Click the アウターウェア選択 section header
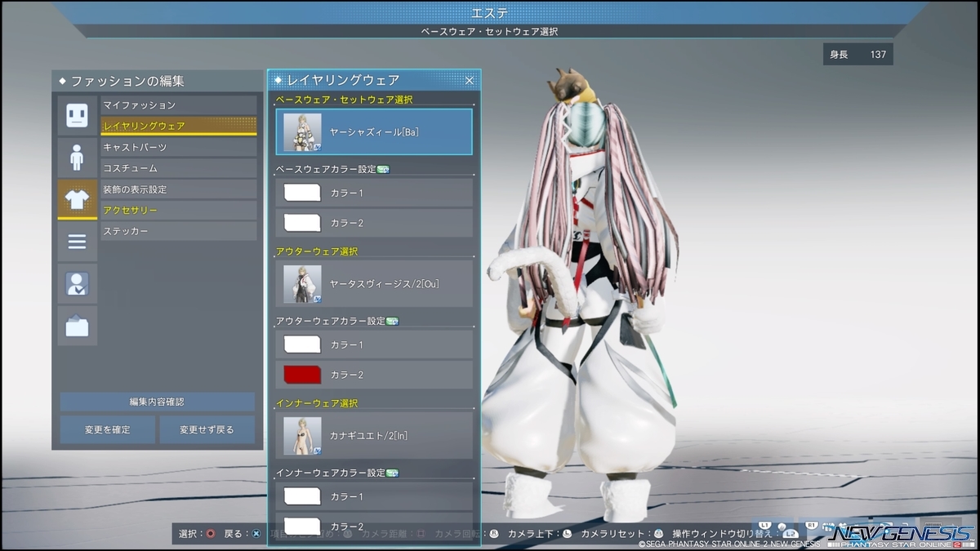The width and height of the screenshot is (980, 551). click(317, 251)
